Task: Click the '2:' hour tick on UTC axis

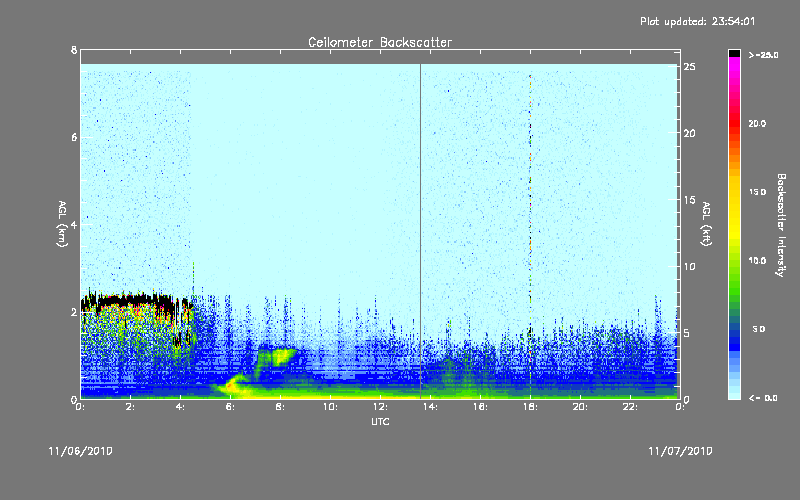Action: coord(130,407)
